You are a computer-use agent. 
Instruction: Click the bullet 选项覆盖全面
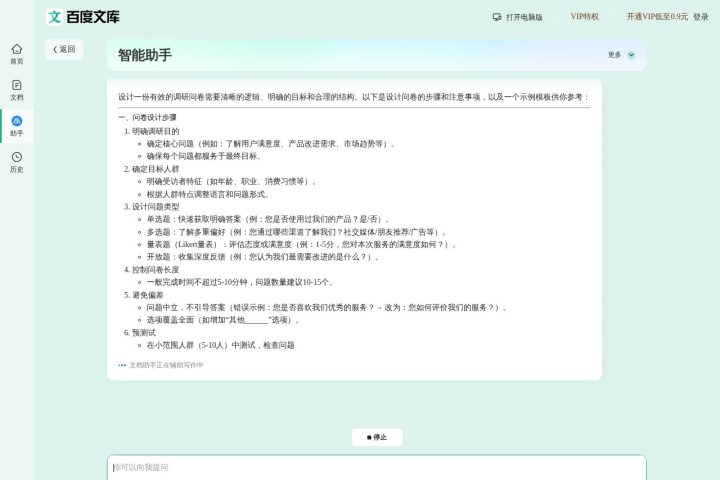pyautogui.click(x=223, y=320)
